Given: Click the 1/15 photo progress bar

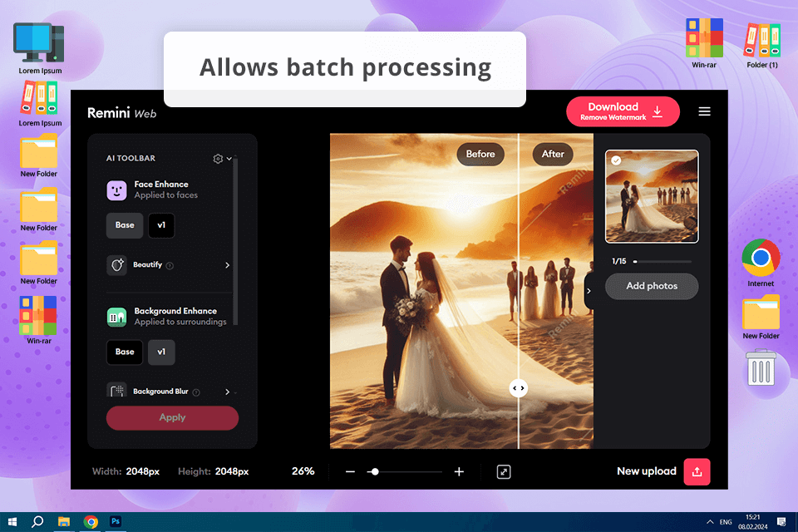Looking at the screenshot, I should (663, 261).
